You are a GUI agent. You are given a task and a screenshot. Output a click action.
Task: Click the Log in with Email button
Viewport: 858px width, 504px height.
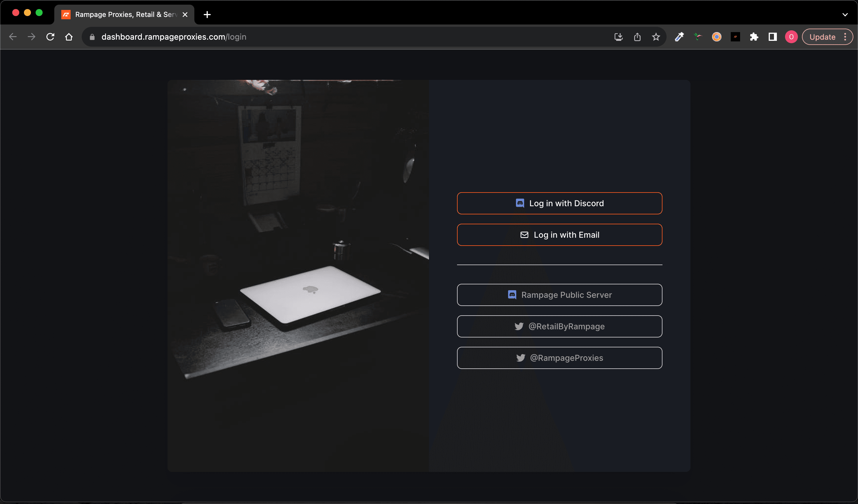pyautogui.click(x=559, y=235)
